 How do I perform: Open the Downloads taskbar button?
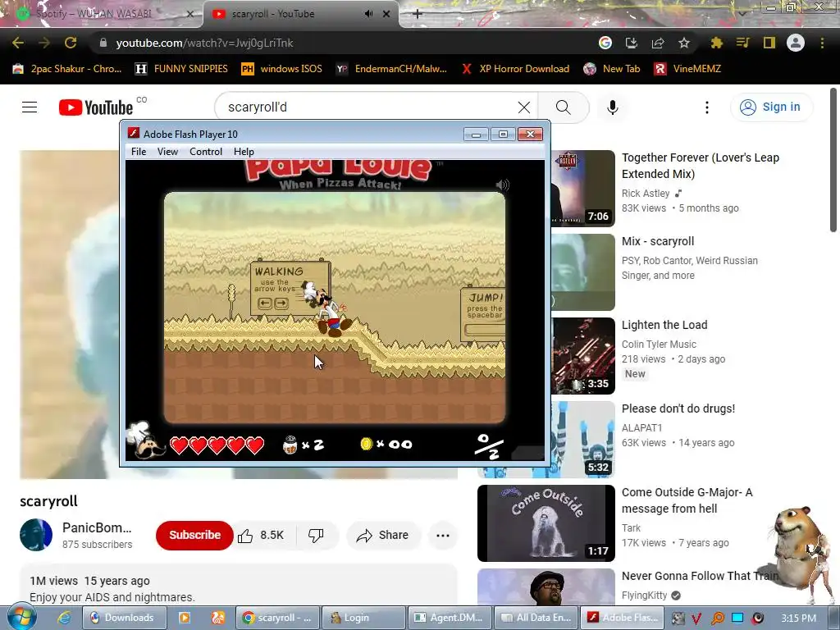[125, 618]
